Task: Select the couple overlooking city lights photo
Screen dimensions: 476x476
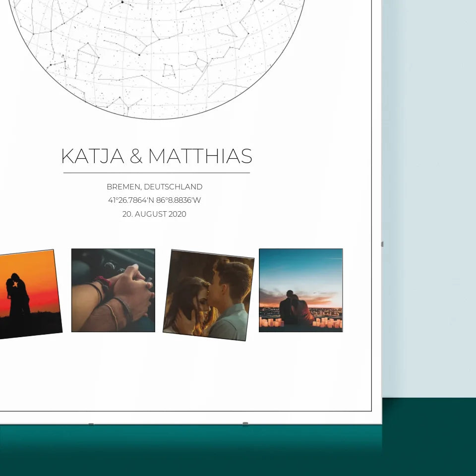Action: (x=300, y=290)
